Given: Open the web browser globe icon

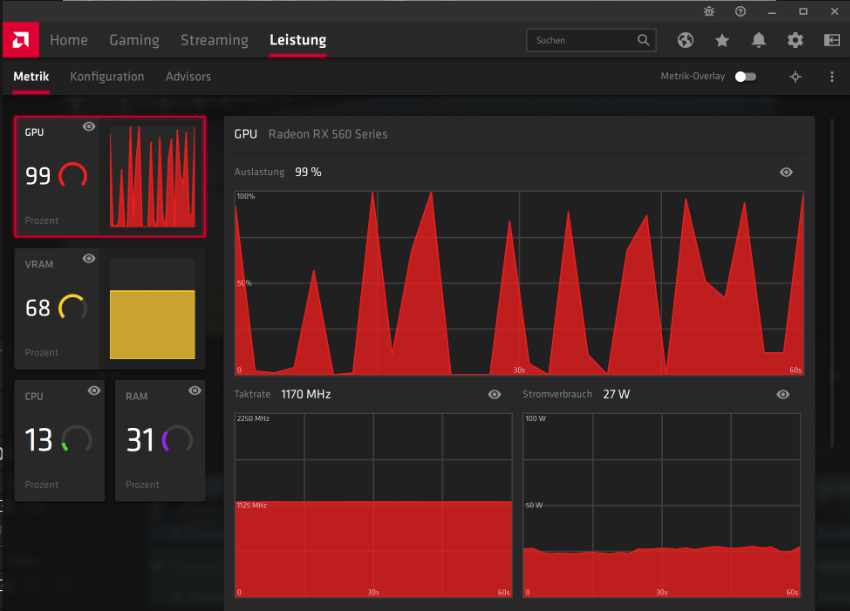Looking at the screenshot, I should [685, 40].
